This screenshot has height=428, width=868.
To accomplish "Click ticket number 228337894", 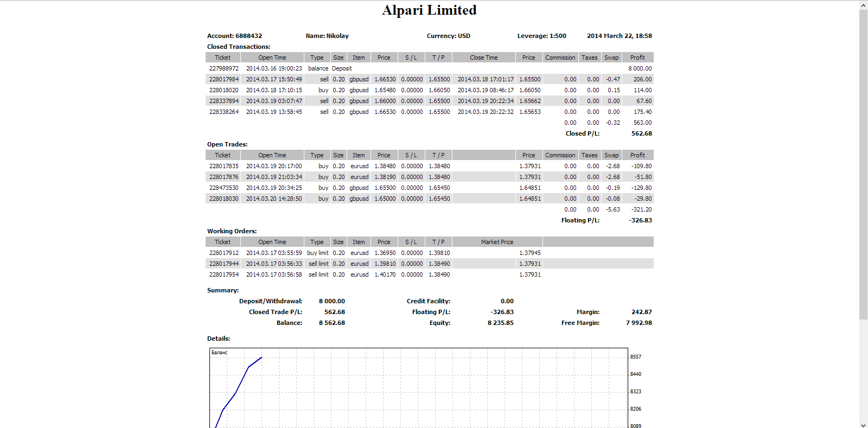I will (x=224, y=101).
